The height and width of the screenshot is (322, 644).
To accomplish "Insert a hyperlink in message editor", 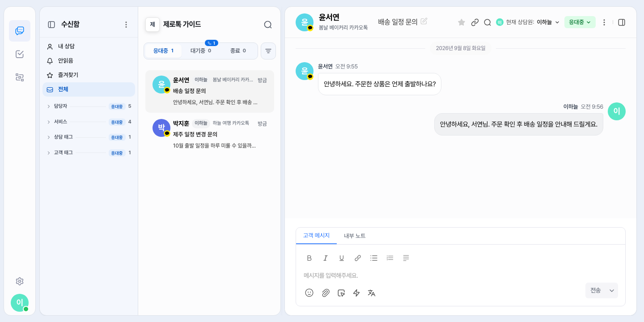I will click(x=358, y=258).
